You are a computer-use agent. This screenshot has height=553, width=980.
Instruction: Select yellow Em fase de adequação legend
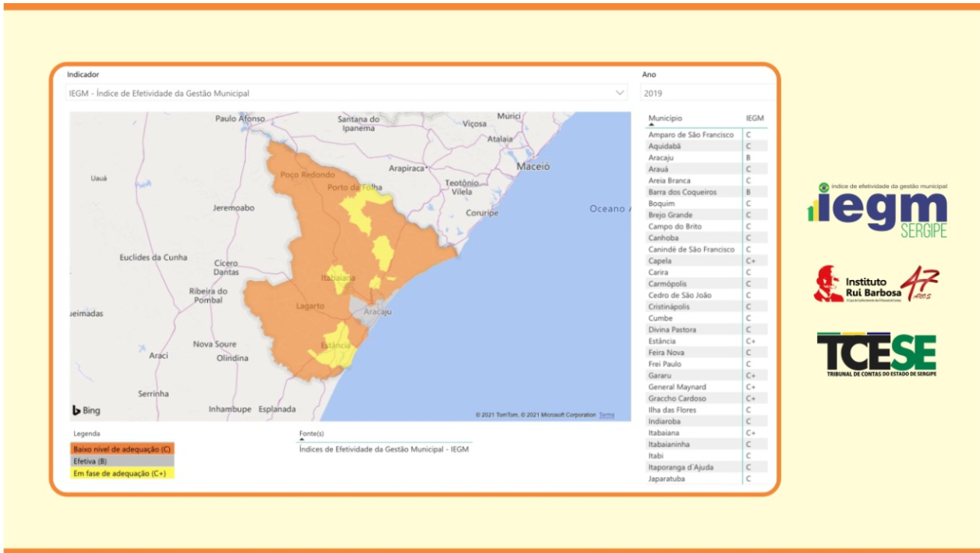(x=122, y=473)
